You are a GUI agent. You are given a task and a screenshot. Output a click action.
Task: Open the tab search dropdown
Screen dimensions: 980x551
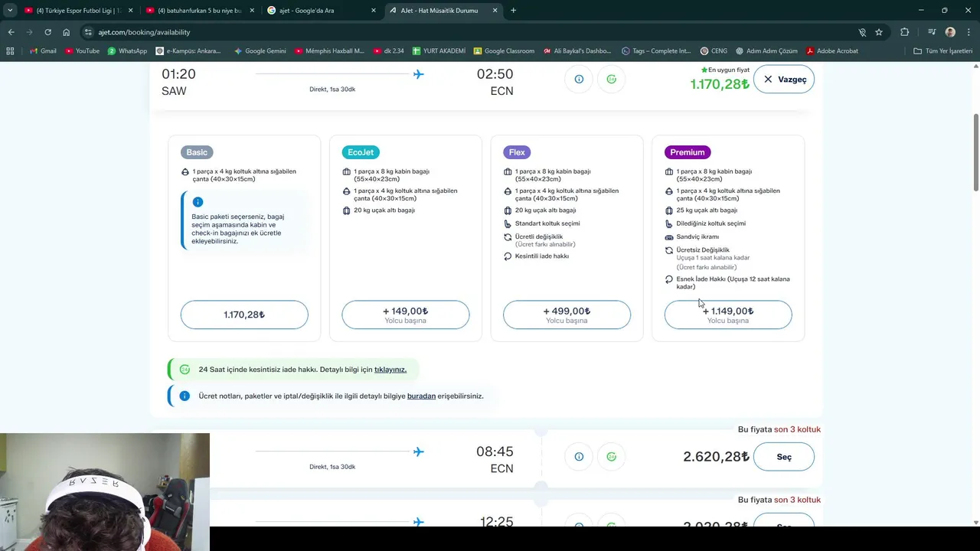10,11
